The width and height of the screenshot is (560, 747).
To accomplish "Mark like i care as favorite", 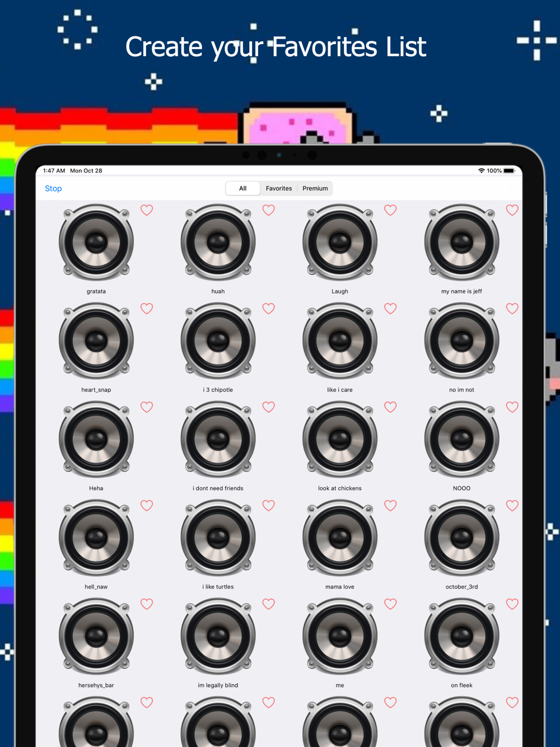I will 390,309.
